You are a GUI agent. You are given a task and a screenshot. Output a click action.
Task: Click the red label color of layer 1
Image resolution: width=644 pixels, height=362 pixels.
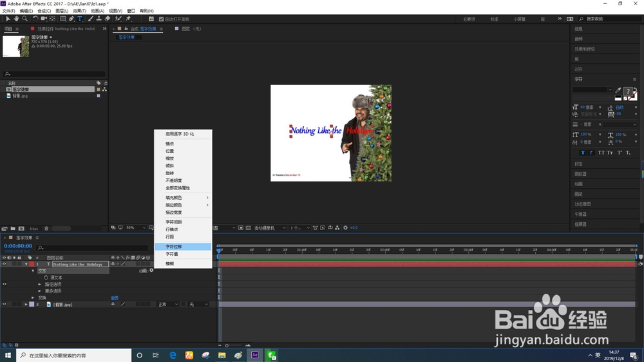[32, 264]
